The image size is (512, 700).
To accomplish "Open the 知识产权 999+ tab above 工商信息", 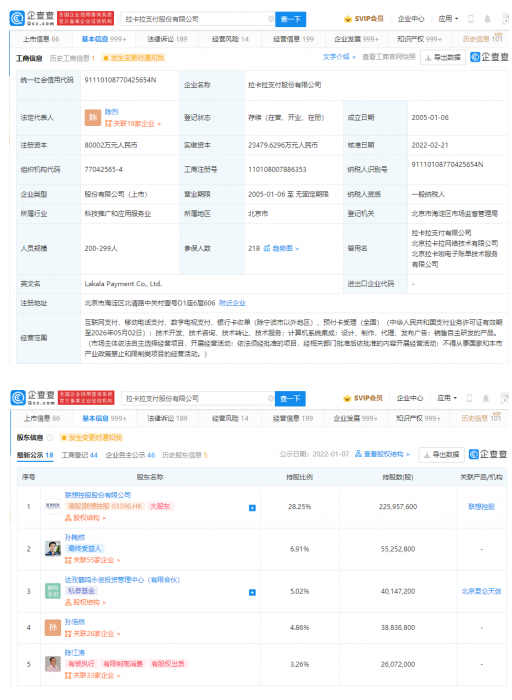I will (x=419, y=39).
